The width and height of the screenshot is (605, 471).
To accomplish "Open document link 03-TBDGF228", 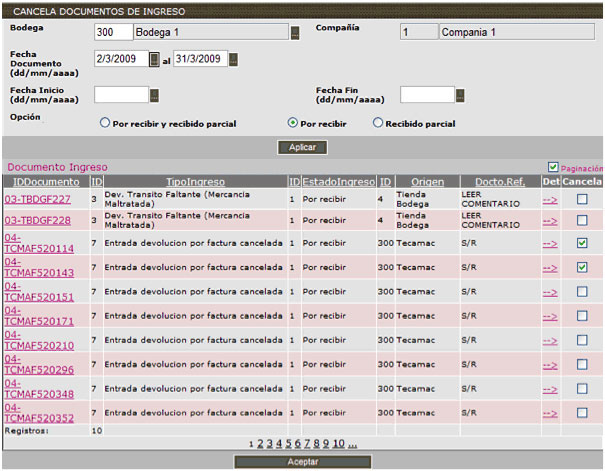I will pos(37,220).
